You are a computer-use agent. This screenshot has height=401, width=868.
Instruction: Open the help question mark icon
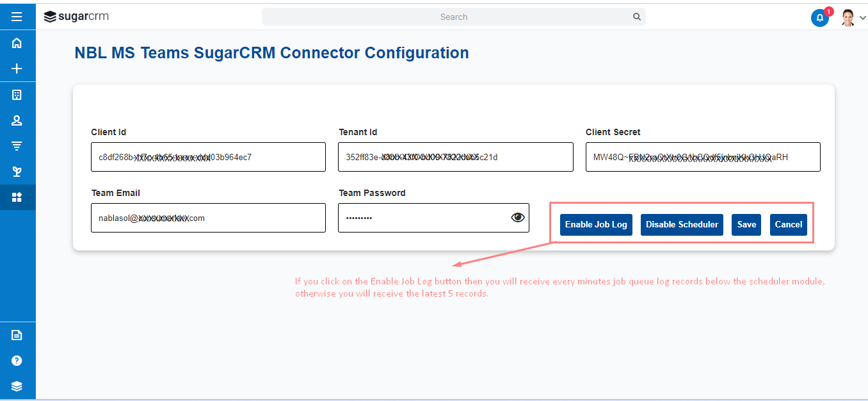[17, 361]
